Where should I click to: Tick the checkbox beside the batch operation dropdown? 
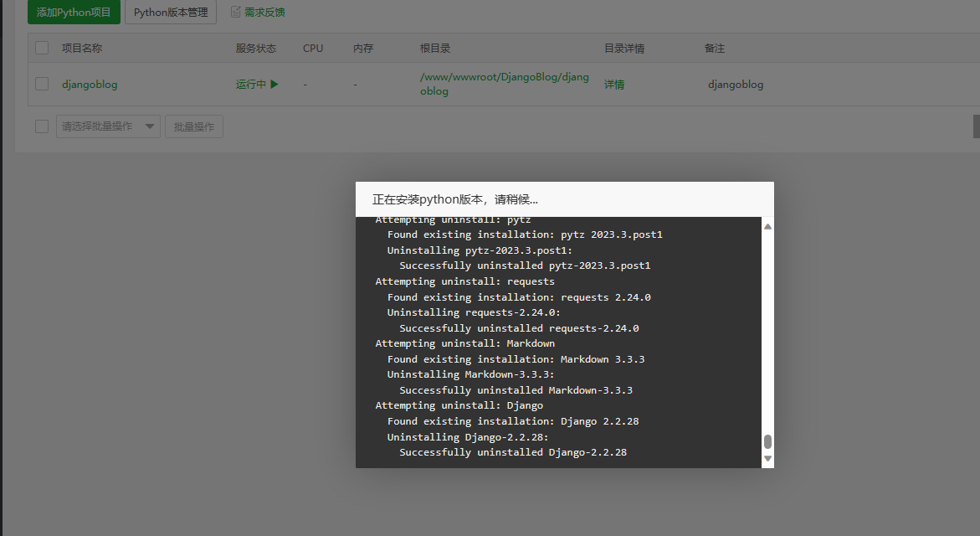(42, 126)
